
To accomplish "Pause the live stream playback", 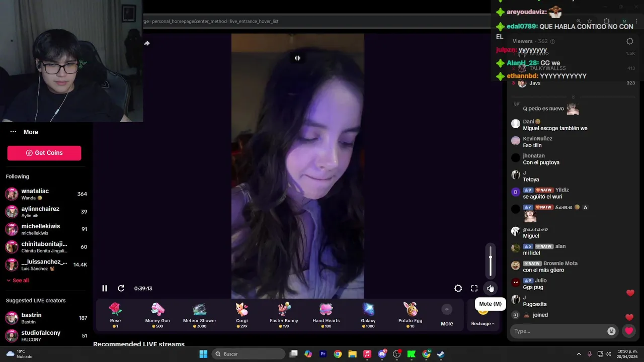I will click(x=105, y=288).
